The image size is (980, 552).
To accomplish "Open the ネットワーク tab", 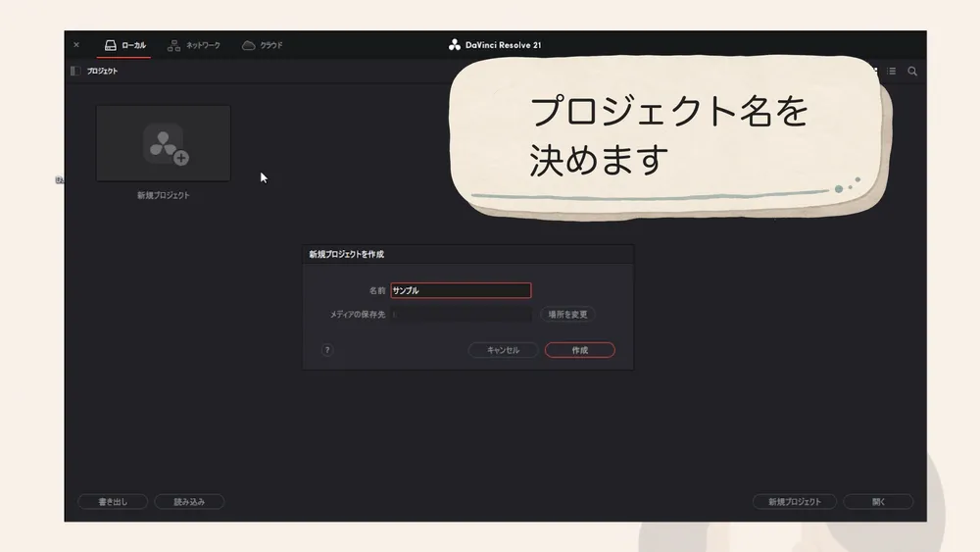I will (194, 45).
